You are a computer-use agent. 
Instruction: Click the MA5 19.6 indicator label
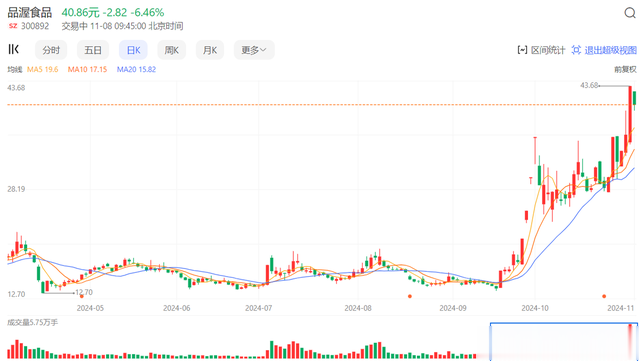pos(42,69)
